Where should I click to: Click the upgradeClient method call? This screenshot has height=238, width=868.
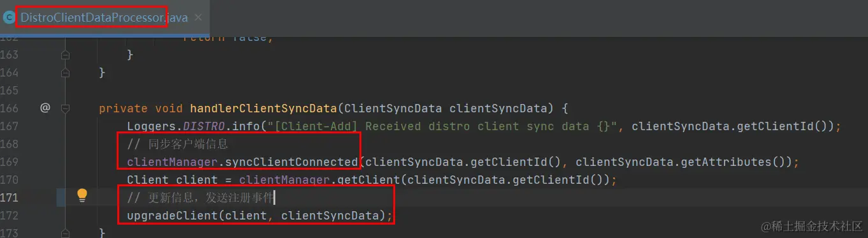[173, 215]
